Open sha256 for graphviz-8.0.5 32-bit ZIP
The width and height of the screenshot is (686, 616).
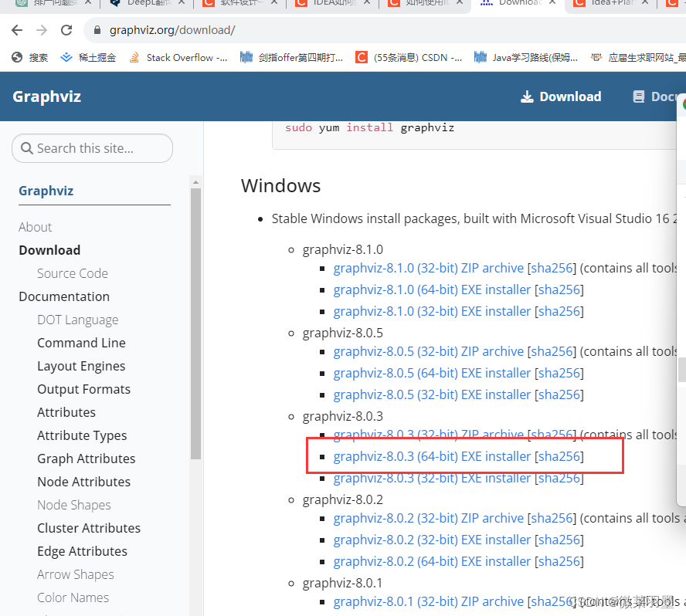tap(552, 351)
